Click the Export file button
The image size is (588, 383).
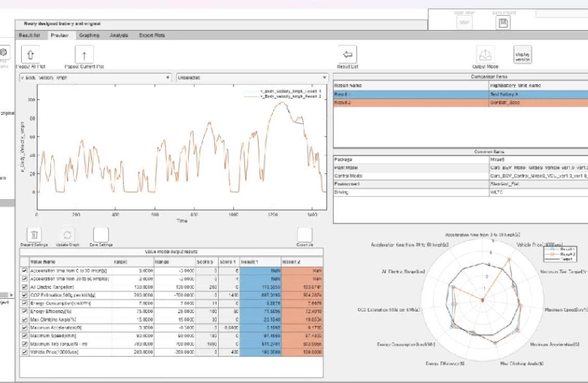point(305,235)
